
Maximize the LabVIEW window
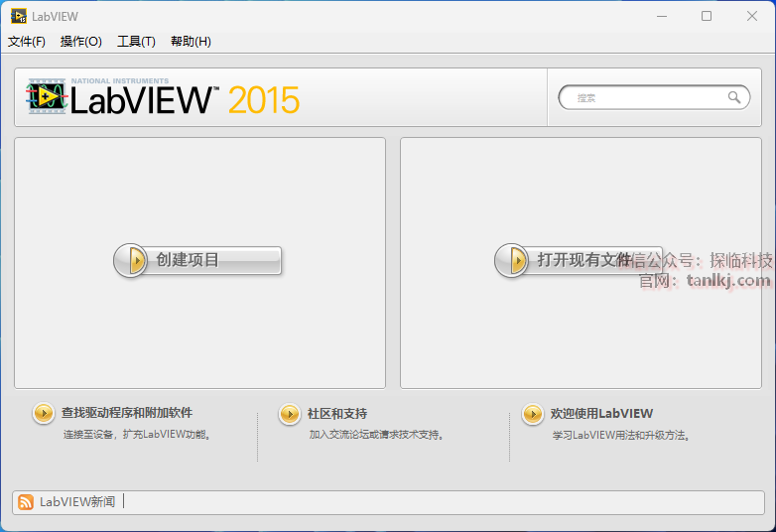[707, 16]
